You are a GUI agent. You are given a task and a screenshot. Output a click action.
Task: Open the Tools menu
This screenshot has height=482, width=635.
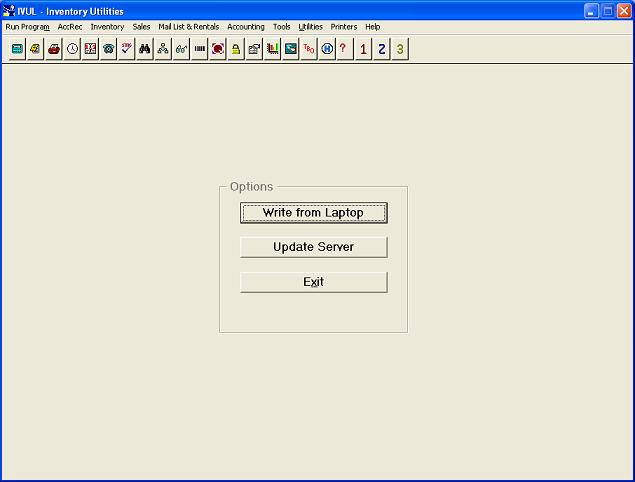point(281,27)
